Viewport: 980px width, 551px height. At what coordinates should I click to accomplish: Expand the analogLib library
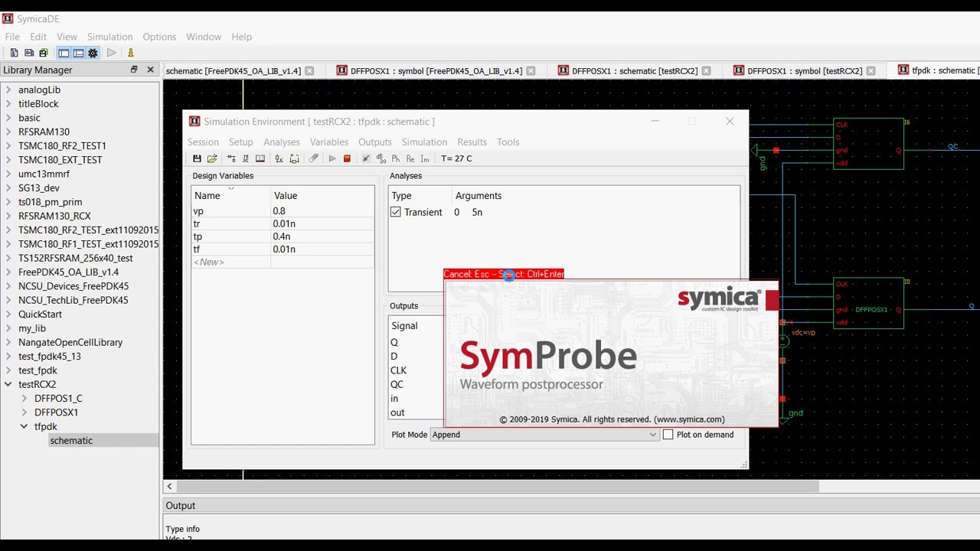(x=8, y=90)
